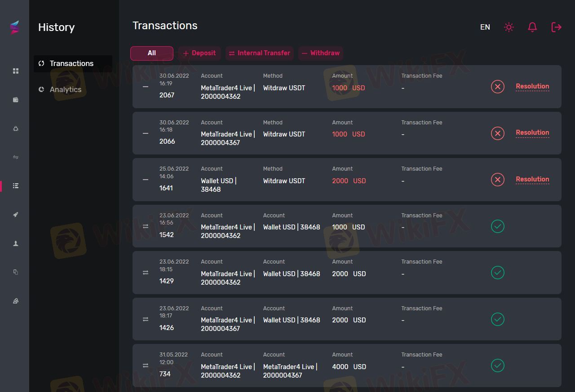Toggle light theme with the sun icon
Viewport: 575px width, 392px height.
(509, 27)
